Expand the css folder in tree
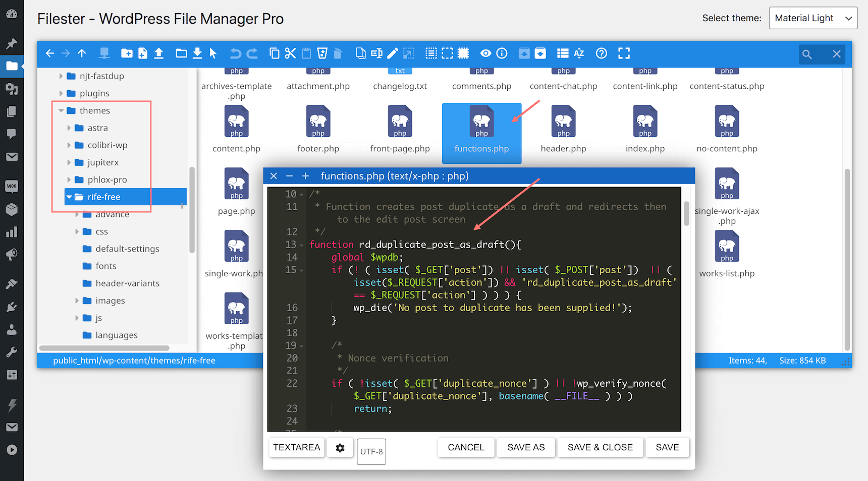The image size is (868, 481). 77,231
